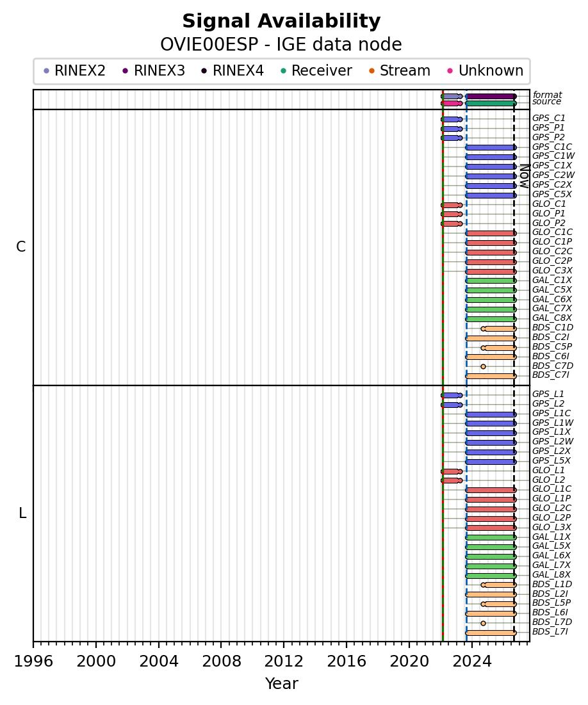Click the RINEX4 legend marker

(204, 70)
